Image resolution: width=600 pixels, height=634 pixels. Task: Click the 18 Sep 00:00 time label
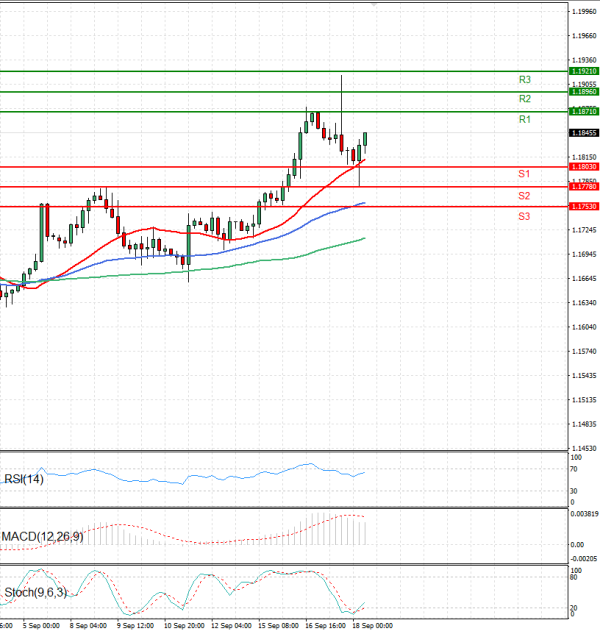tap(373, 626)
